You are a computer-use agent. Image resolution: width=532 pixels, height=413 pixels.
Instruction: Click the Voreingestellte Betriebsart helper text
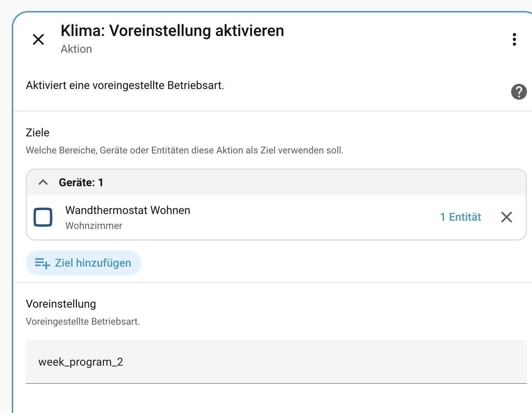[x=83, y=322]
